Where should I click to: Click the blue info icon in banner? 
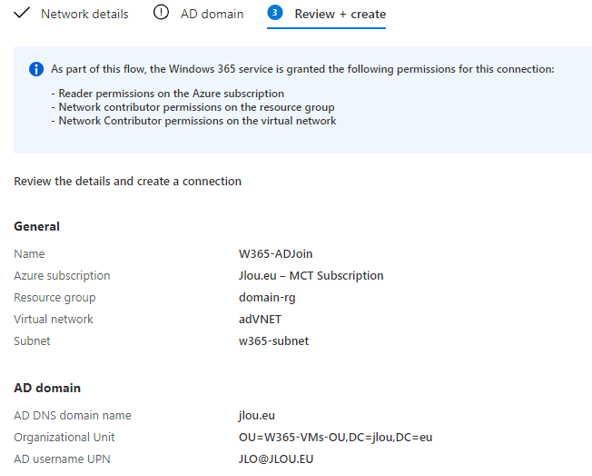click(36, 69)
